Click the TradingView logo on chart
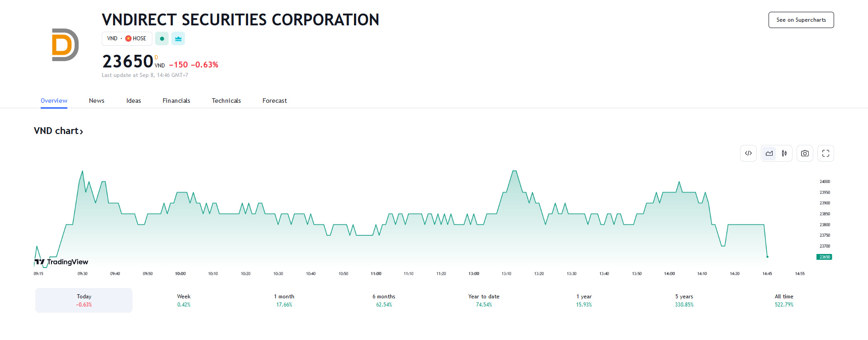 (61, 262)
